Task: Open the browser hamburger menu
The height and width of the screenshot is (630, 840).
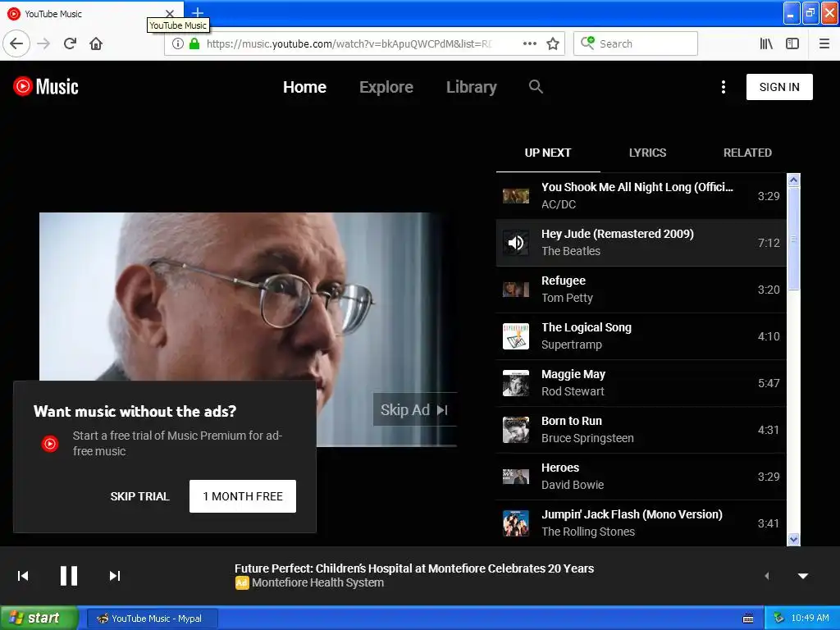Action: pos(824,43)
